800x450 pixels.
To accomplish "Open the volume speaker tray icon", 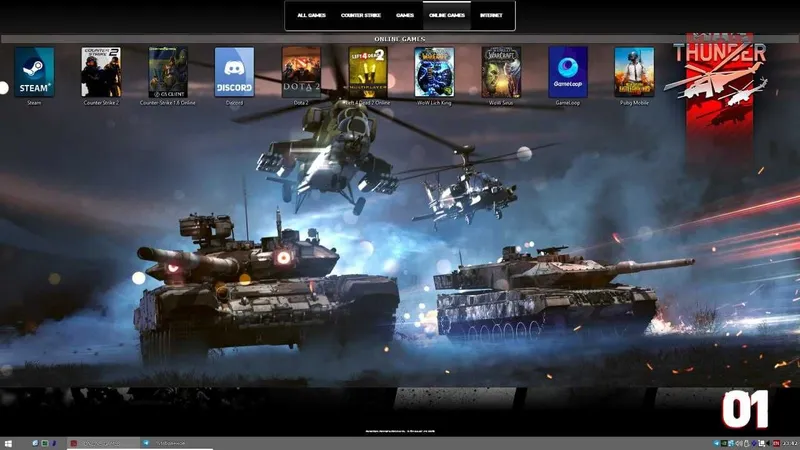I will pos(739,443).
